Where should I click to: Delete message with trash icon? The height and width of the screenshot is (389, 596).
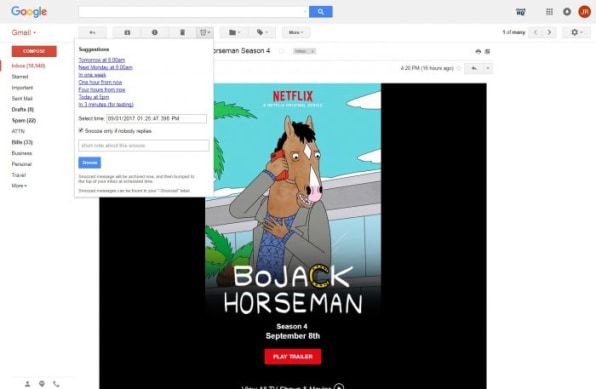click(x=182, y=32)
